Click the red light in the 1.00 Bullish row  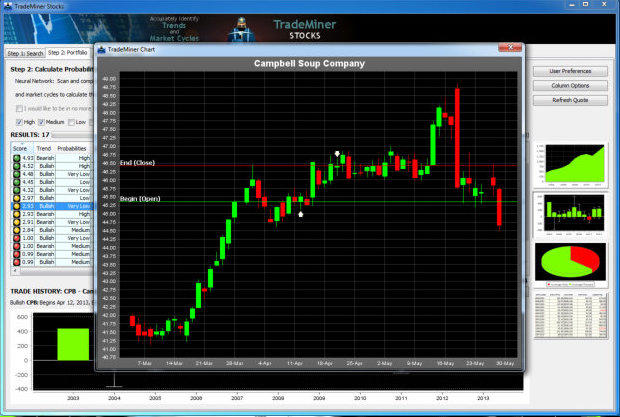[17, 238]
